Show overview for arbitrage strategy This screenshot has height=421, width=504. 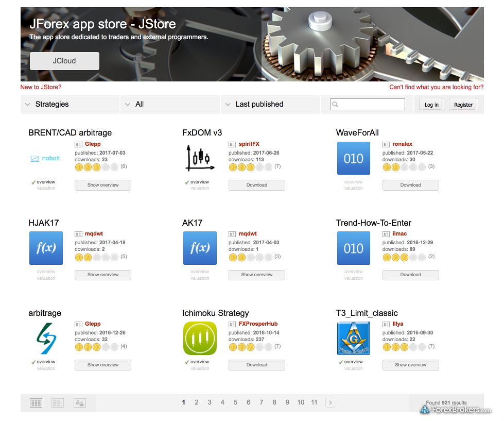coord(103,365)
